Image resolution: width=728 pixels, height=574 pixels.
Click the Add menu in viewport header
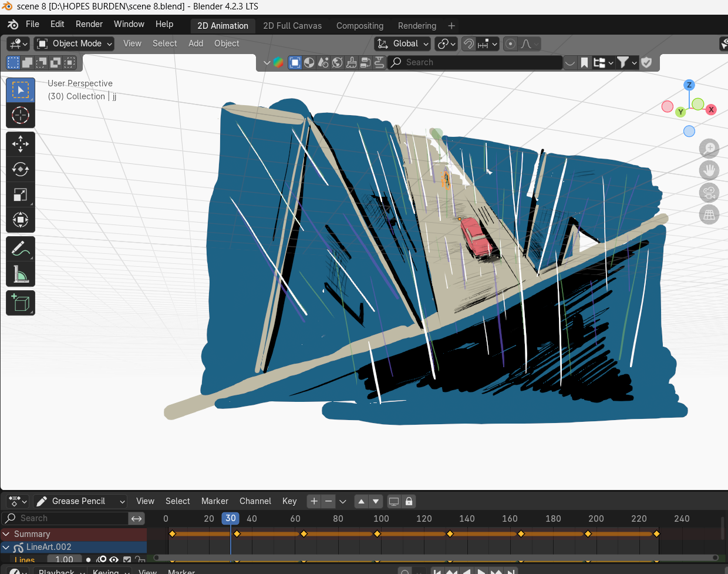click(196, 43)
